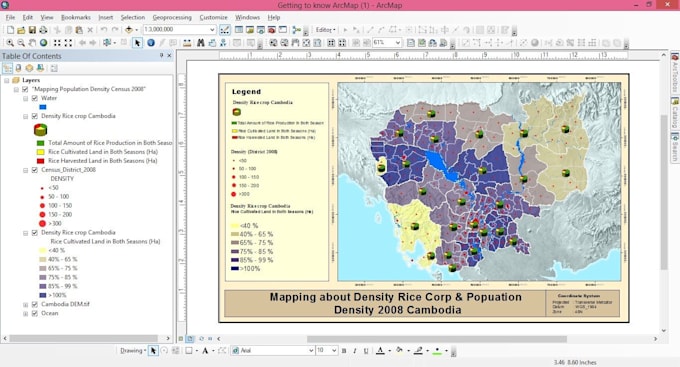Click the layout view vertical scrollbar
680x367 pixels.
(x=664, y=191)
